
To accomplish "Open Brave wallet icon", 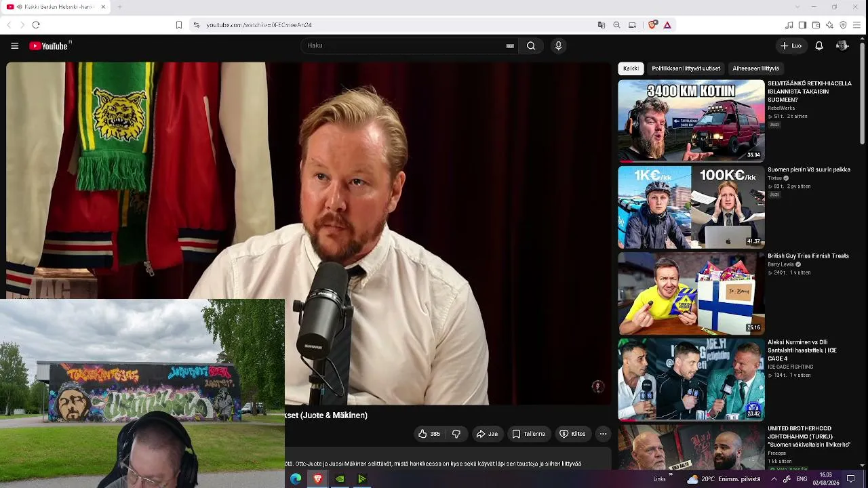I will pos(816,25).
